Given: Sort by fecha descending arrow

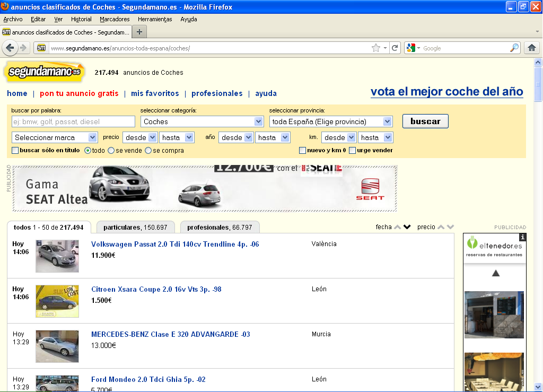Looking at the screenshot, I should tap(407, 227).
